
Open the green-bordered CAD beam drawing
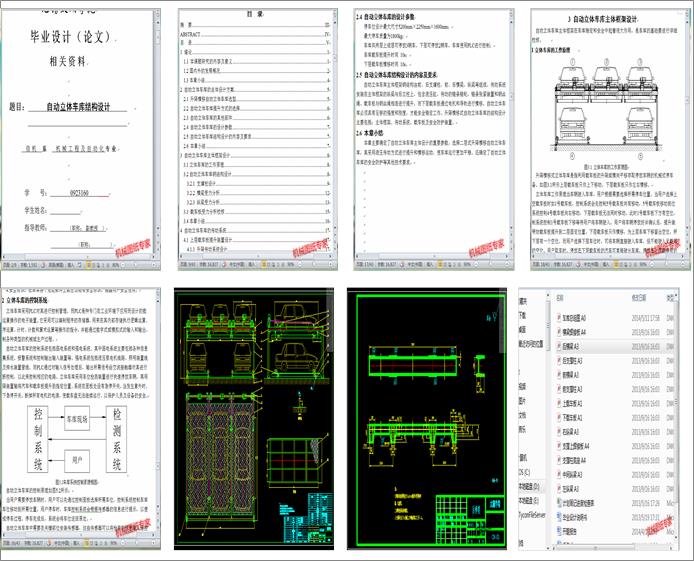[427, 419]
